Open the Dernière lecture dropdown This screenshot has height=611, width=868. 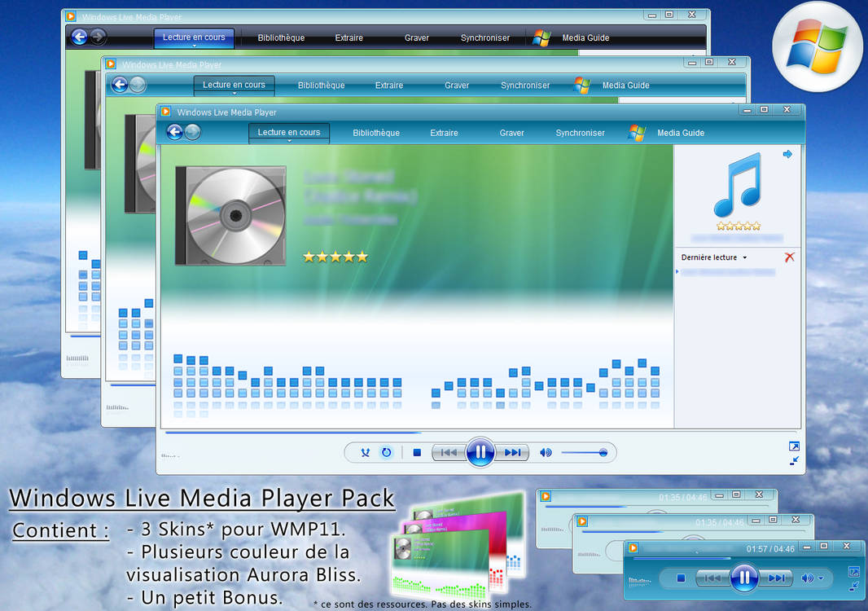tap(713, 257)
